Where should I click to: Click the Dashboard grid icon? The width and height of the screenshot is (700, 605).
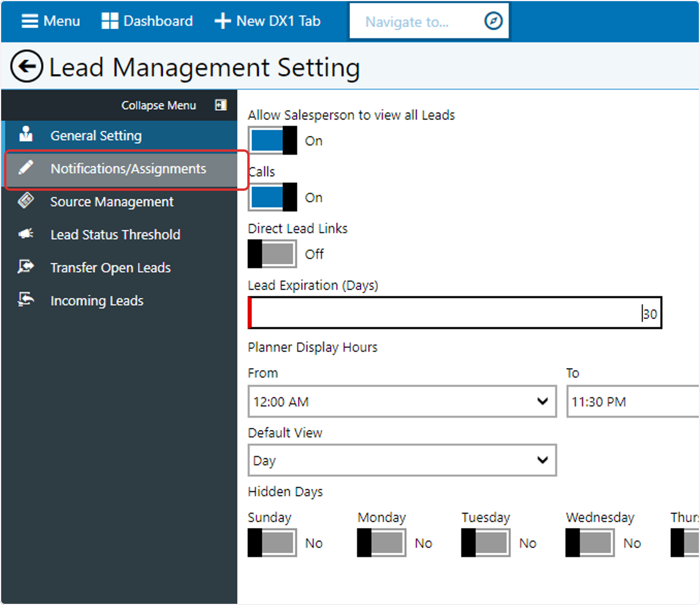(110, 21)
